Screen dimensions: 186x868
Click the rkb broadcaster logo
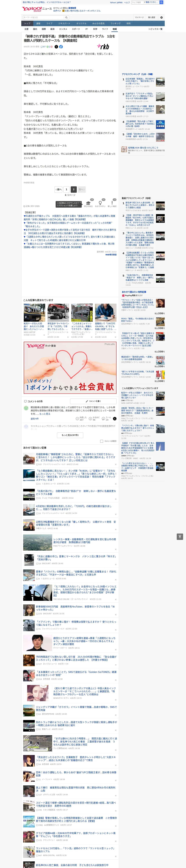click(x=103, y=46)
